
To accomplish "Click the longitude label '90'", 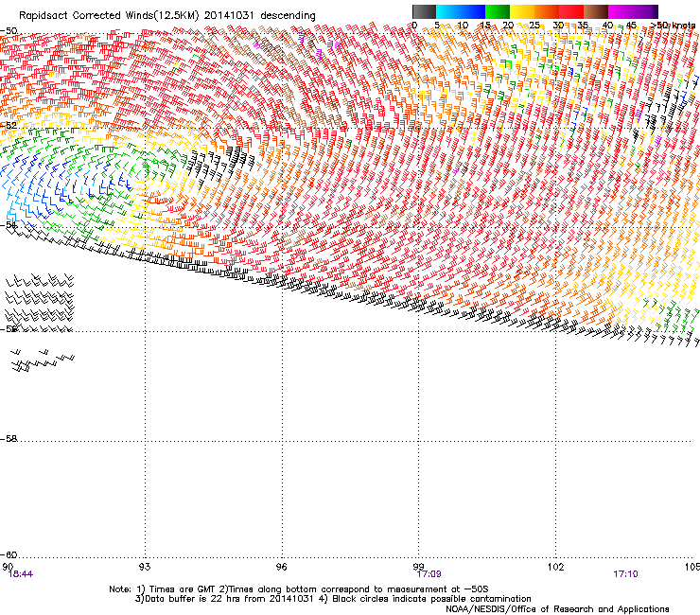I will pos(8,567).
